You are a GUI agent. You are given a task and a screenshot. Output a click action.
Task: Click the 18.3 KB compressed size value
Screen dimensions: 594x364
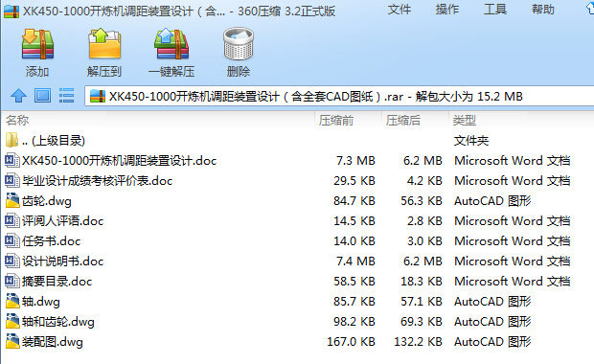[x=422, y=281]
